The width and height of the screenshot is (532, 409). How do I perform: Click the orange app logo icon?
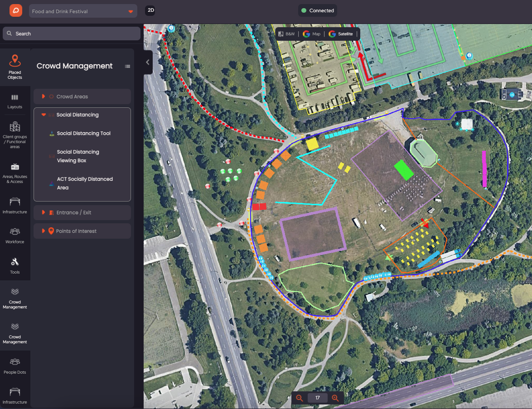15,10
